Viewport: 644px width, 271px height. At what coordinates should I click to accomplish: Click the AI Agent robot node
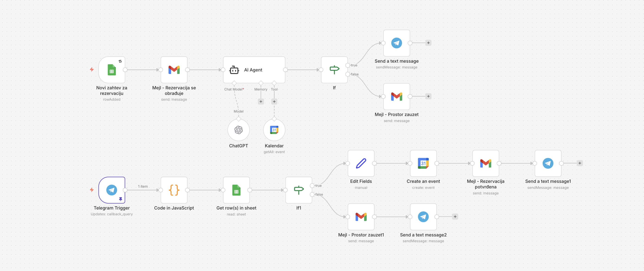point(254,70)
